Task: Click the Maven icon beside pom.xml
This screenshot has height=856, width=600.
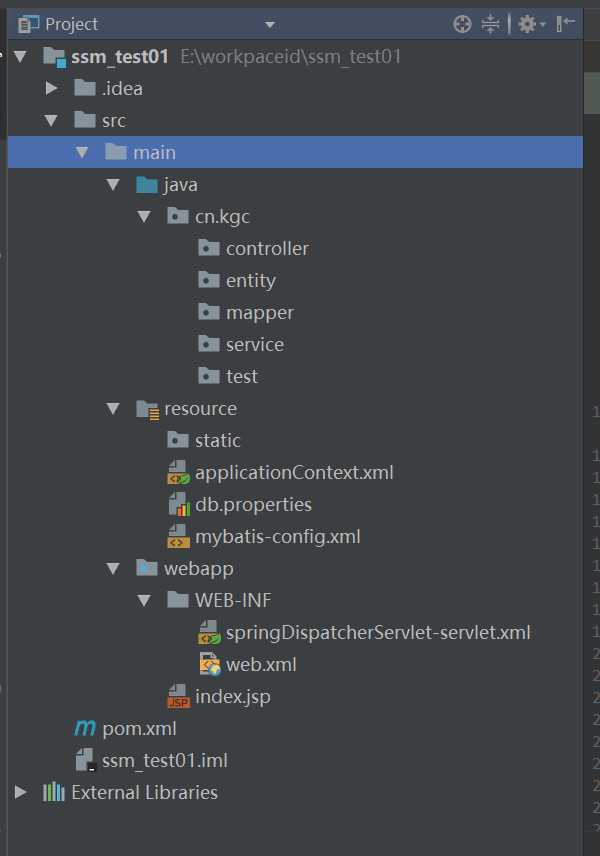Action: [x=85, y=728]
